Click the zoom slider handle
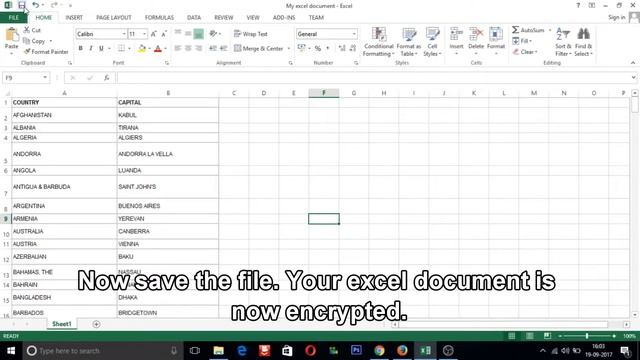Viewport: 640px width, 360px height. tap(587, 336)
